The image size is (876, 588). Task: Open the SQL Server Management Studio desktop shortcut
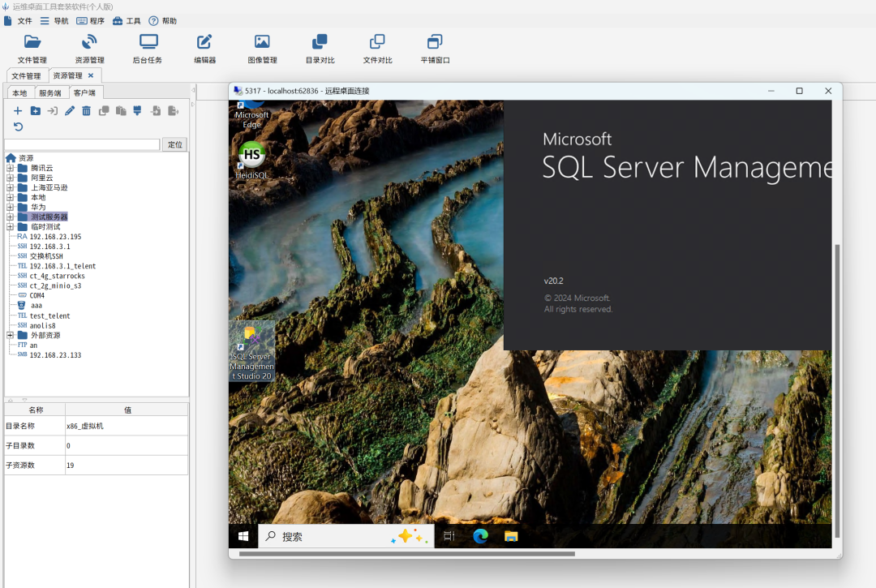tap(252, 353)
